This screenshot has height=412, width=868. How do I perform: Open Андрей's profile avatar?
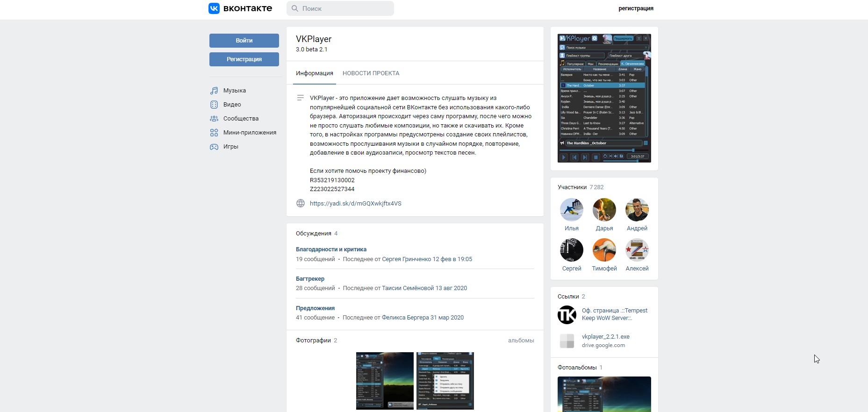[x=637, y=210]
